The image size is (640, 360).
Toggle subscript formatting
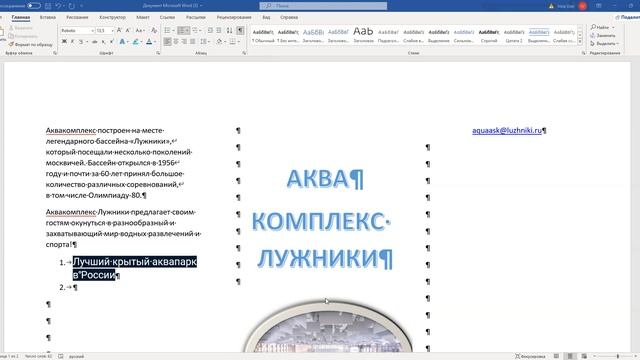tap(104, 42)
